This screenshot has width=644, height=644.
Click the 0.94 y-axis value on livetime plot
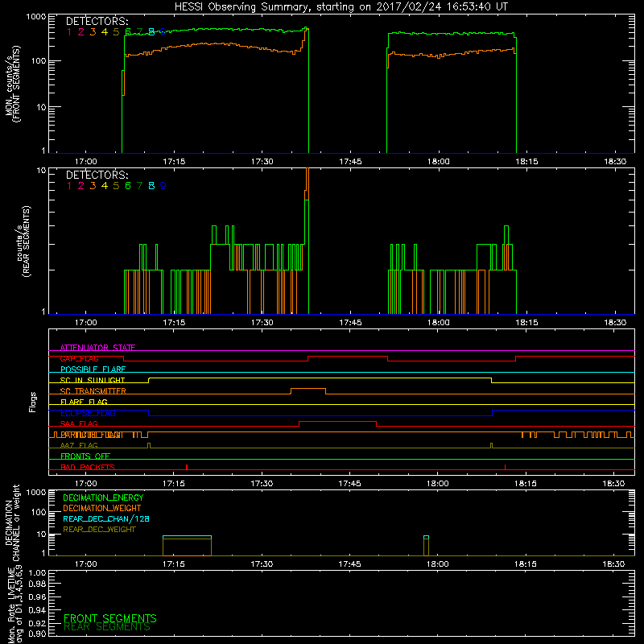[x=37, y=609]
